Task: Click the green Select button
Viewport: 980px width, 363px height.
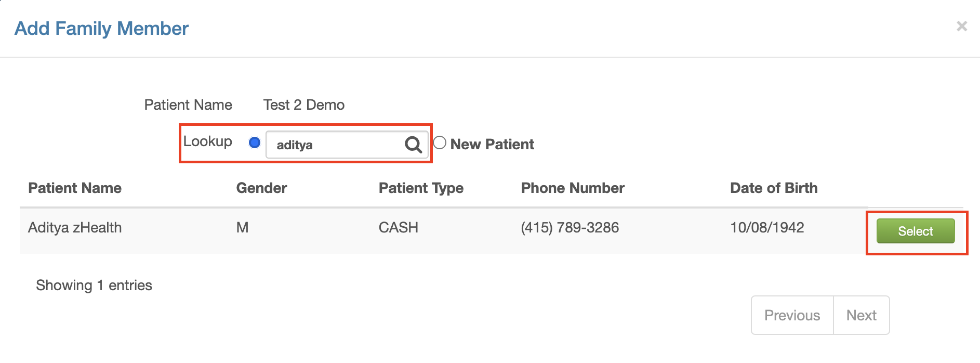Action: (916, 231)
